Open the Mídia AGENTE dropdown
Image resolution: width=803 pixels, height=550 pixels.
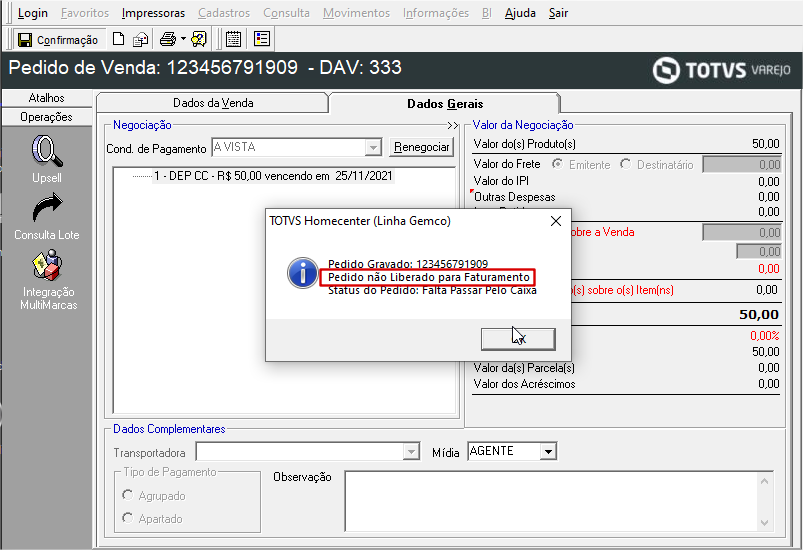tap(548, 452)
